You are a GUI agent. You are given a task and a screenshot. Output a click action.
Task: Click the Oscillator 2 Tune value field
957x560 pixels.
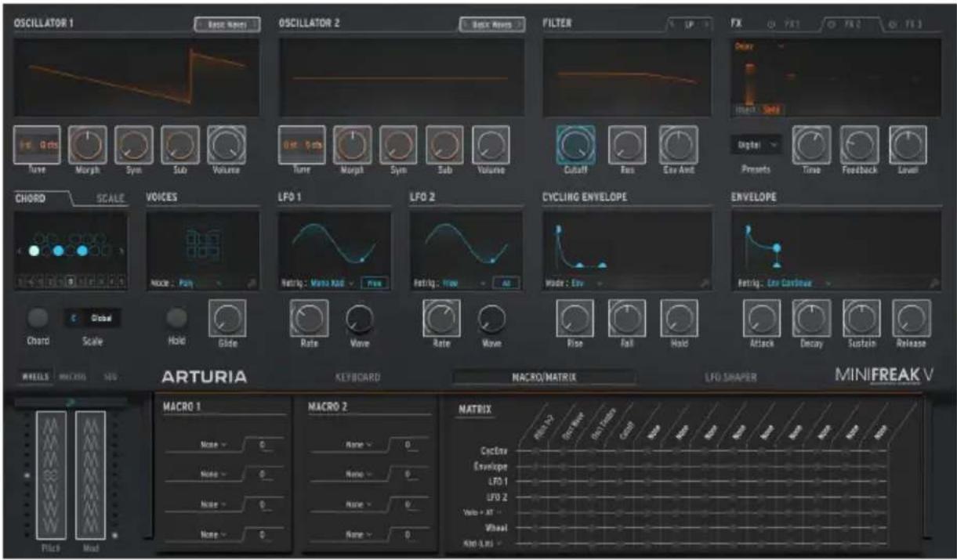301,144
